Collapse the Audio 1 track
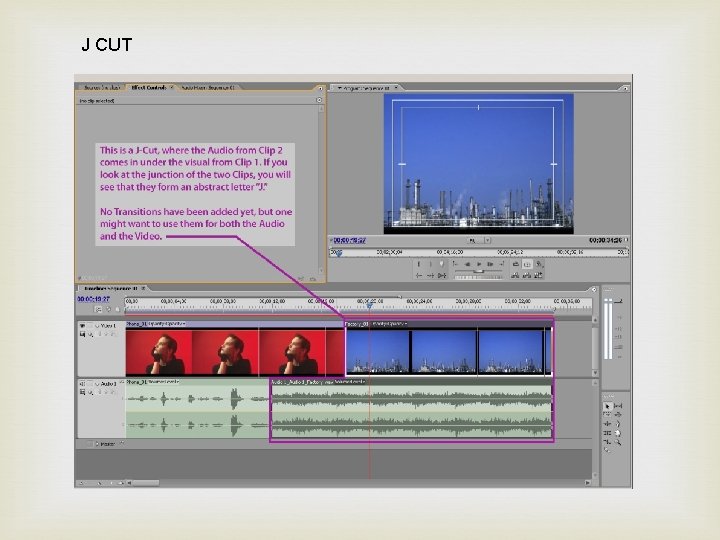 [97, 384]
